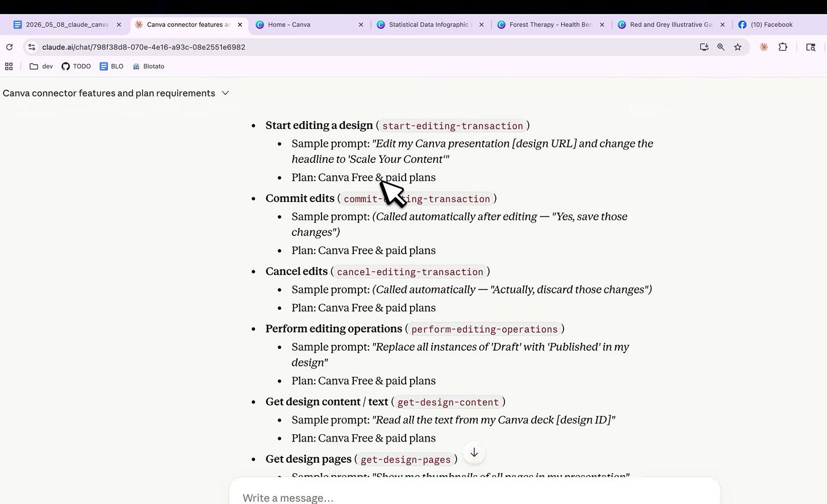Open the apps grid icon in bookmarks bar
Viewport: 827px width, 504px height.
[x=9, y=66]
